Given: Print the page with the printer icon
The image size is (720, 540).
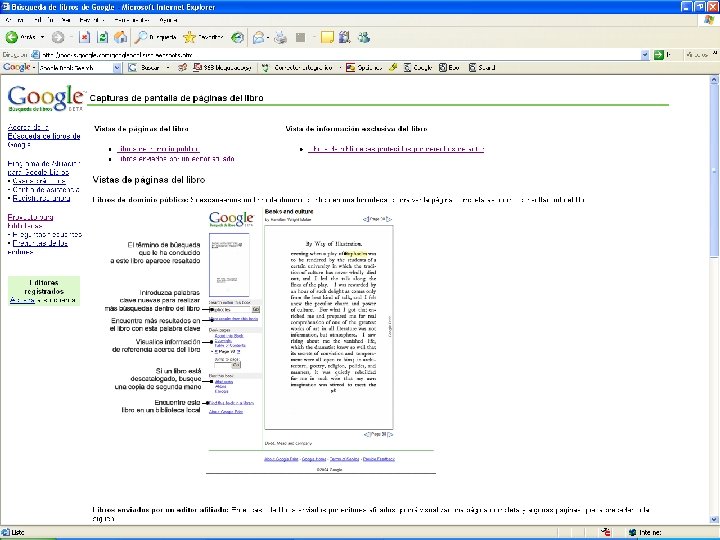Looking at the screenshot, I should pos(280,37).
